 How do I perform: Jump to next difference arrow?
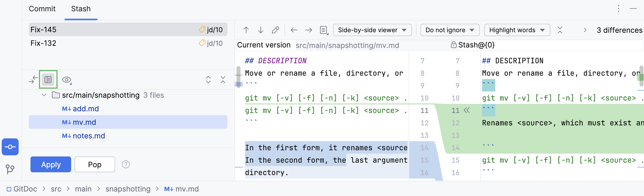point(261,30)
